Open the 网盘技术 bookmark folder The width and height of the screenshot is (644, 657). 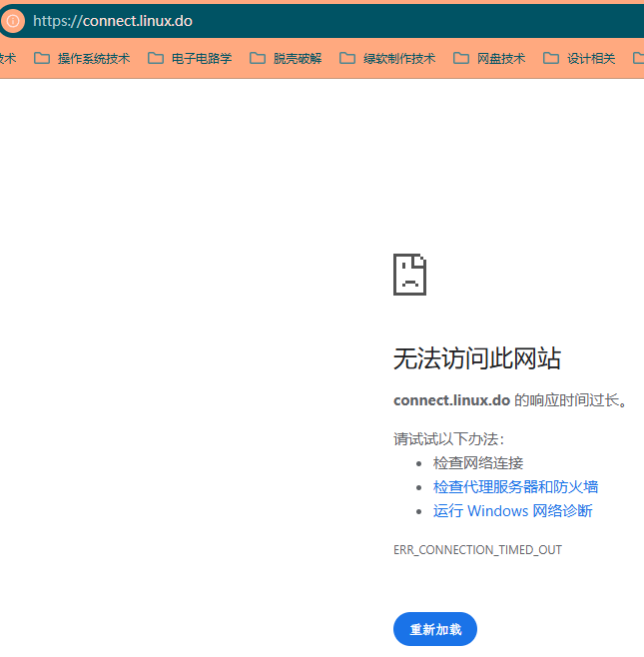(489, 59)
